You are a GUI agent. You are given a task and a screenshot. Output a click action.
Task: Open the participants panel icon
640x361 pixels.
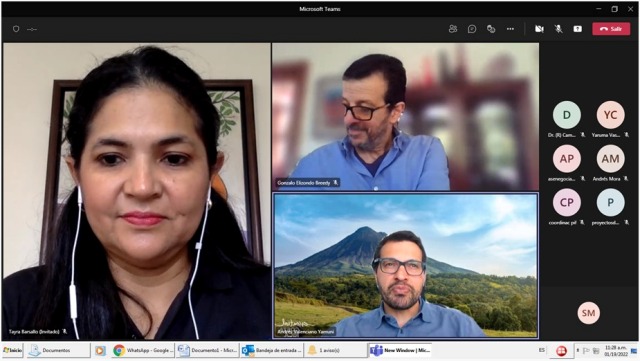tap(453, 29)
